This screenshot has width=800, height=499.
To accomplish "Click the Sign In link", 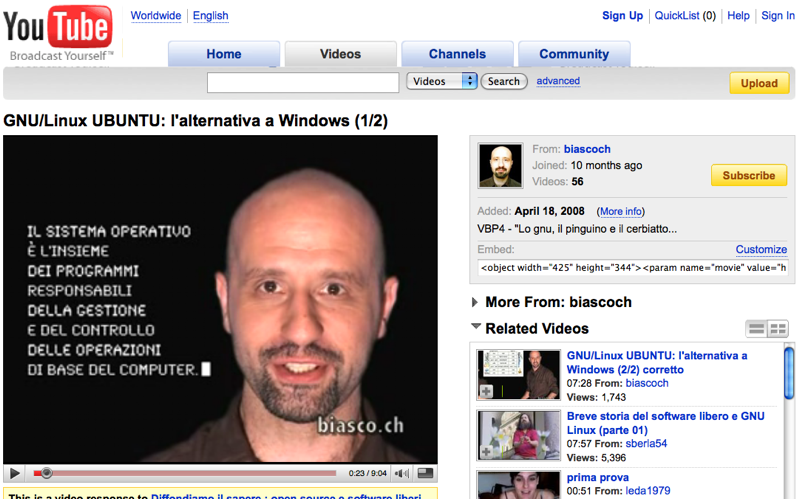I will [x=778, y=16].
